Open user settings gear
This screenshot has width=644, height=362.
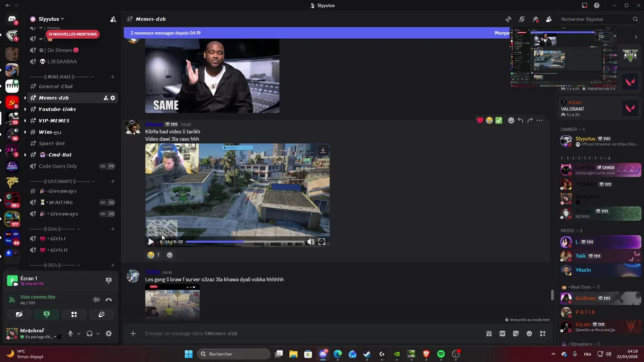pyautogui.click(x=109, y=334)
